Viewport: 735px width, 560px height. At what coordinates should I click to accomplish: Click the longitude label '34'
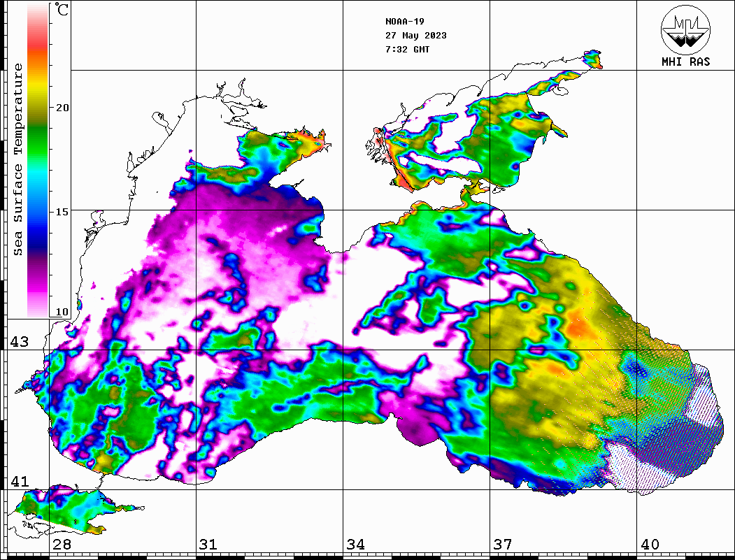coord(355,544)
